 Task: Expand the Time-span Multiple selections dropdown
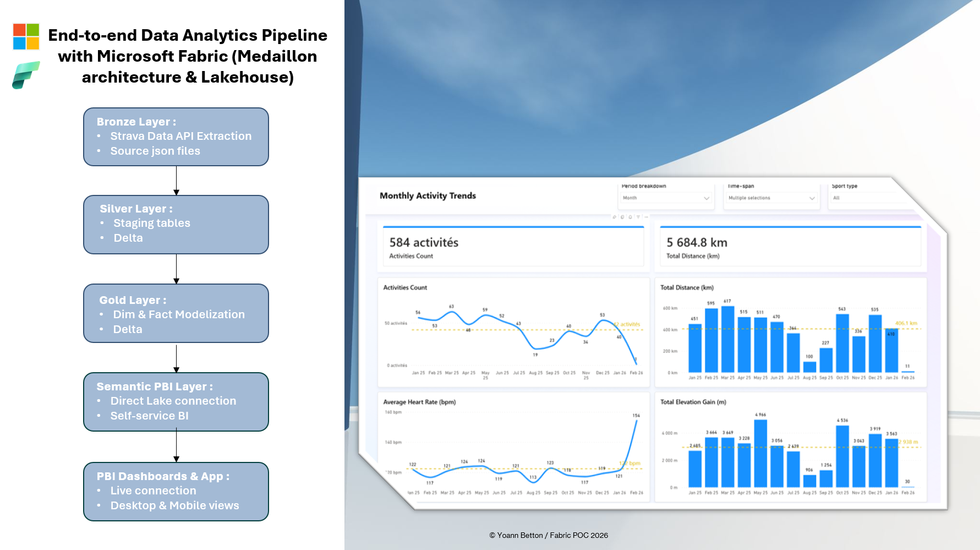771,198
